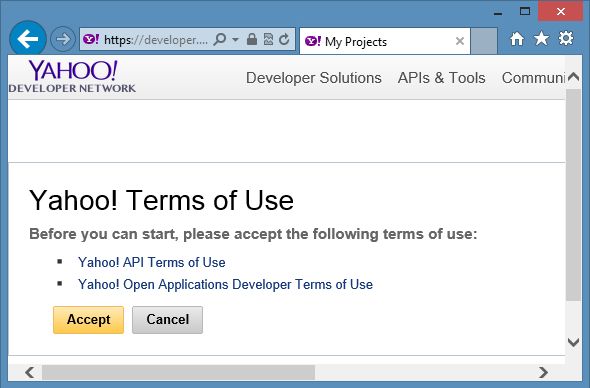
Task: Click the Accept button
Action: click(x=88, y=320)
